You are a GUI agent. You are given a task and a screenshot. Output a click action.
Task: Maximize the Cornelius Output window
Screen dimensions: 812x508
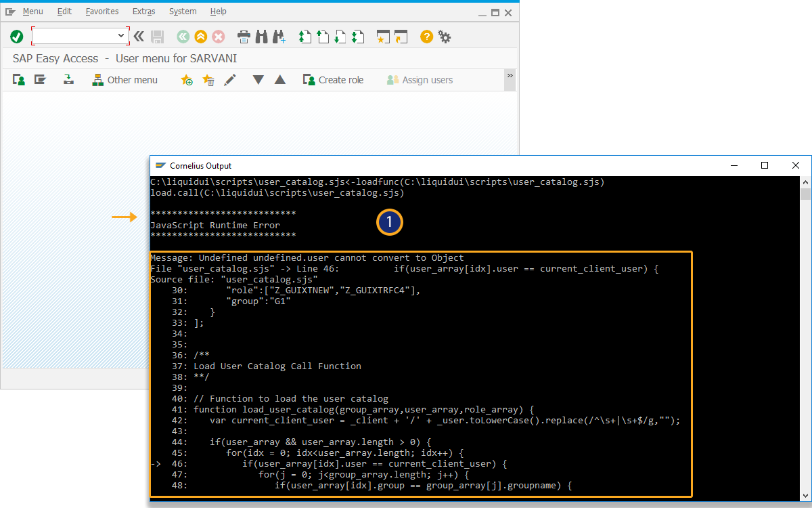pos(765,165)
